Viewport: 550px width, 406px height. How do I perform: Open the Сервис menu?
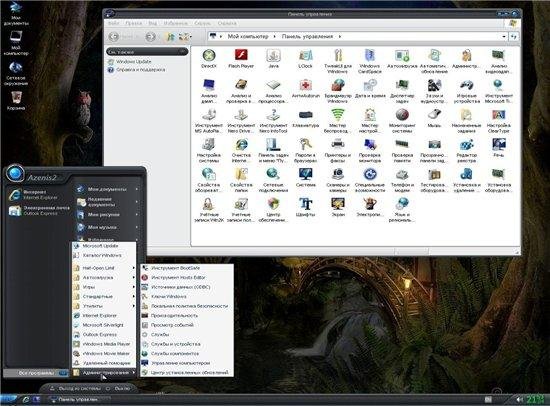[202, 24]
